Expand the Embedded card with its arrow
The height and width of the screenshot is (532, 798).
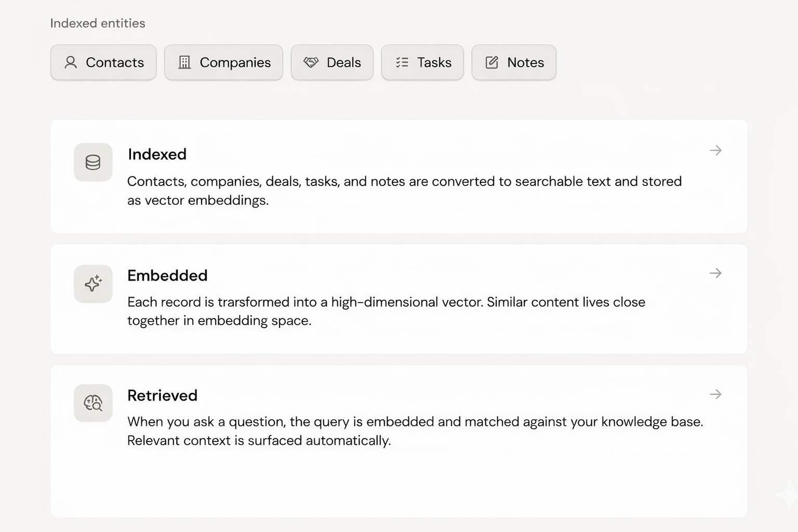point(715,273)
